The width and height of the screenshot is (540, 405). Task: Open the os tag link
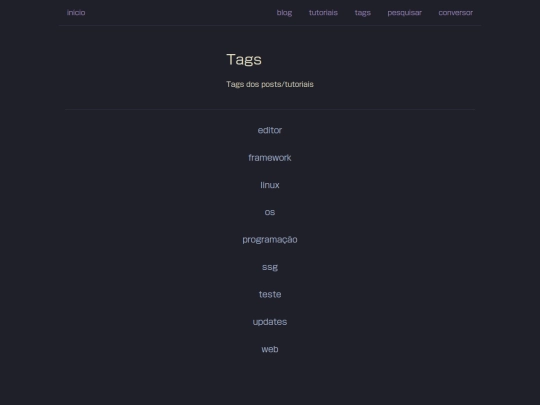click(270, 212)
